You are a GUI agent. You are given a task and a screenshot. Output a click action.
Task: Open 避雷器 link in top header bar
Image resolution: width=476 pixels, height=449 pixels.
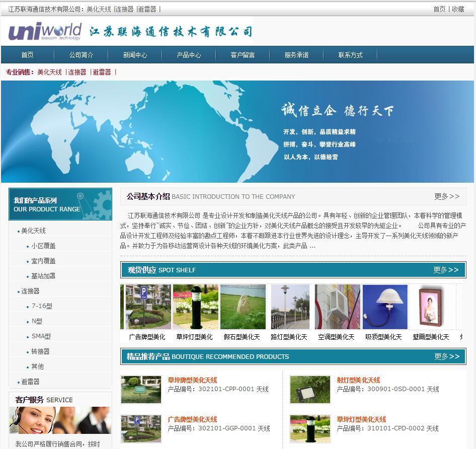(147, 10)
